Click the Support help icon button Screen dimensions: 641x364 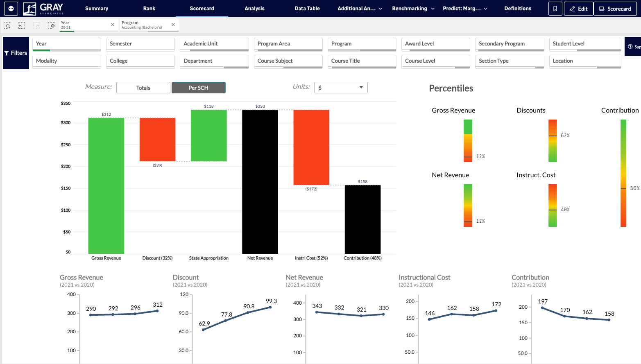click(x=633, y=47)
